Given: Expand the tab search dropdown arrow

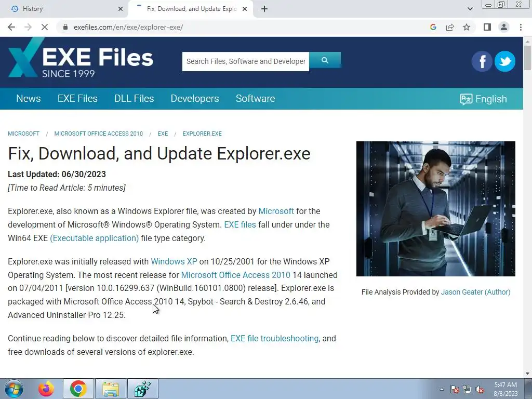Looking at the screenshot, I should 470,9.
